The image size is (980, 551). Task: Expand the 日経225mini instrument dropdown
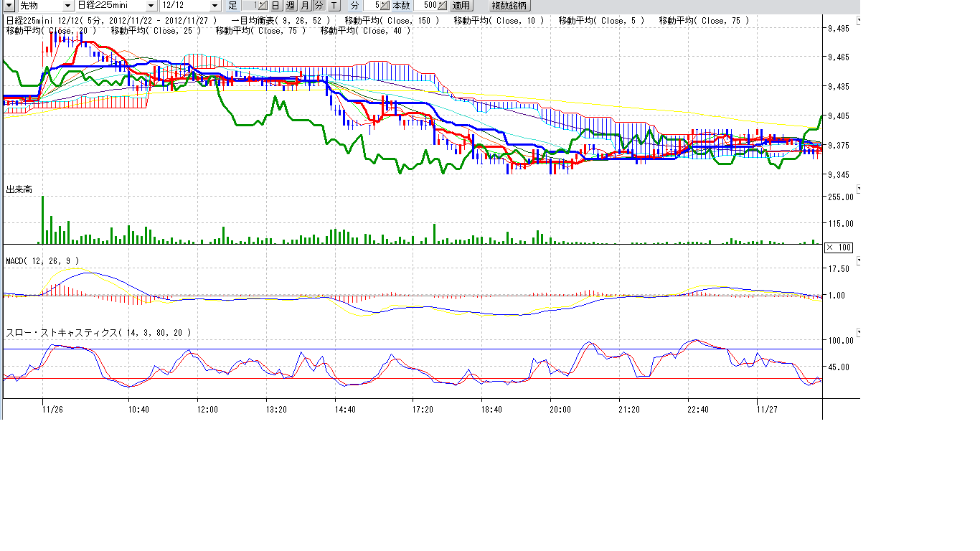pos(151,6)
